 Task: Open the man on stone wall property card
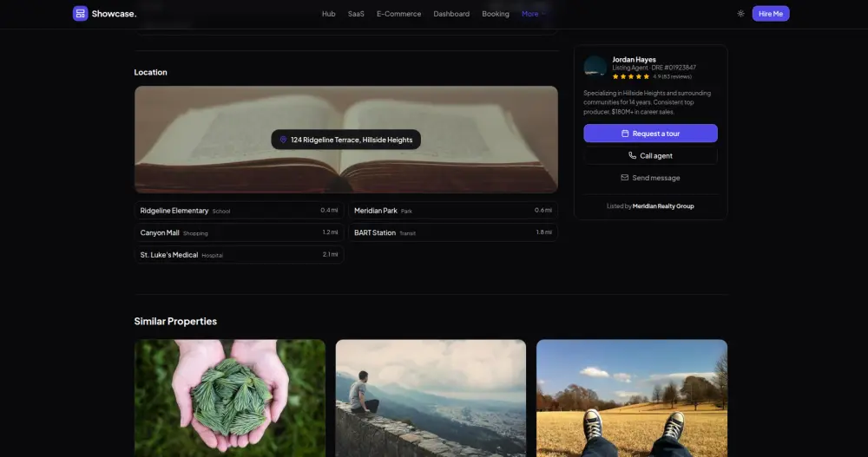pos(431,398)
